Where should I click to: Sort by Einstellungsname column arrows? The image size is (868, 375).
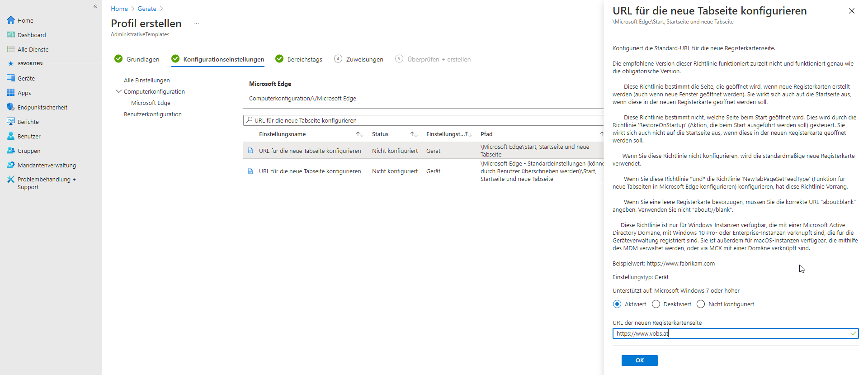pyautogui.click(x=359, y=134)
